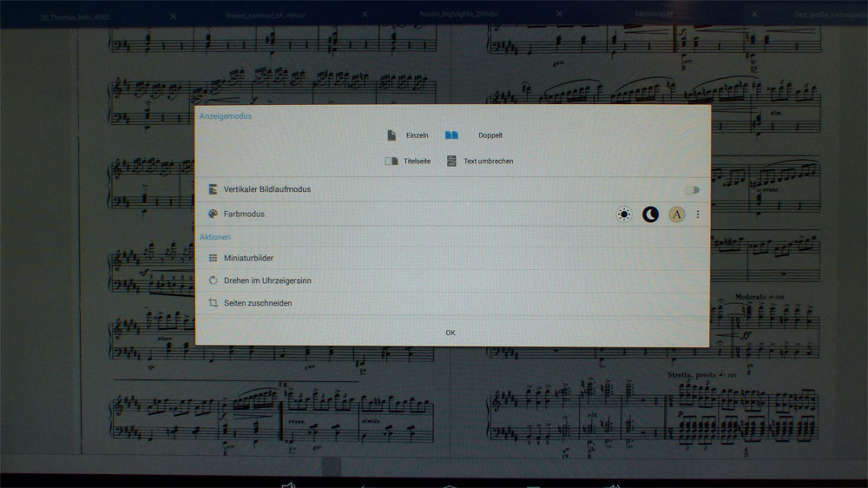Switch to the Meisterspiel tab
Image resolution: width=868 pixels, height=488 pixels.
(654, 14)
